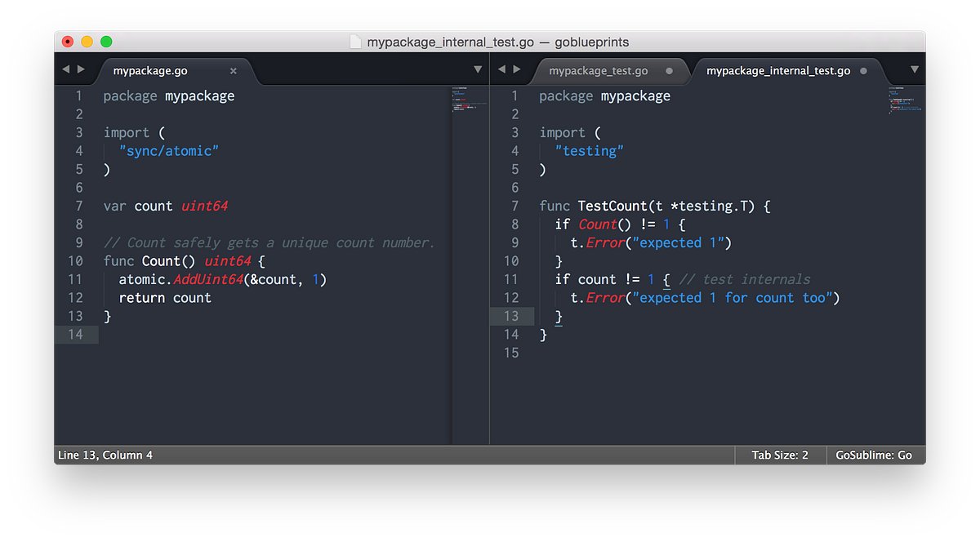The image size is (980, 542).
Task: Click the next-file arrow in left pane's tab bar
Action: (81, 69)
